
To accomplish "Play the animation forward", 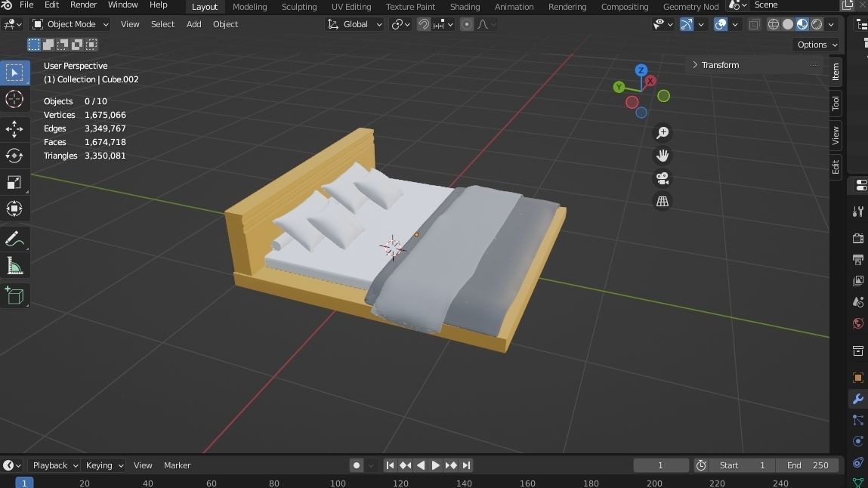I will click(x=436, y=465).
